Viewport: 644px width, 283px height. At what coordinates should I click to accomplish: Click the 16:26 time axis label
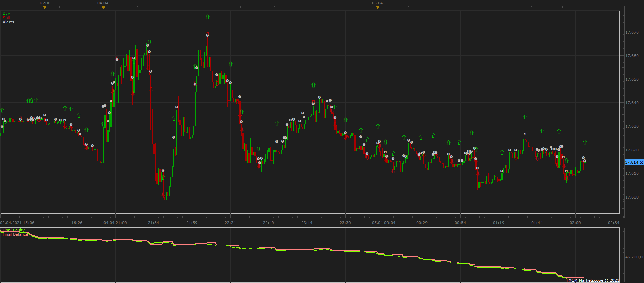(x=77, y=223)
